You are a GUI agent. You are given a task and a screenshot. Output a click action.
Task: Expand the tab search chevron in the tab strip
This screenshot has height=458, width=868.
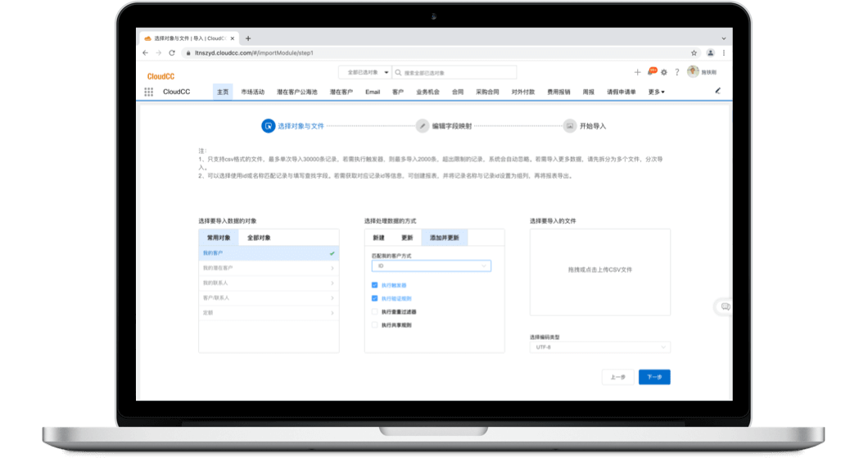tap(724, 39)
